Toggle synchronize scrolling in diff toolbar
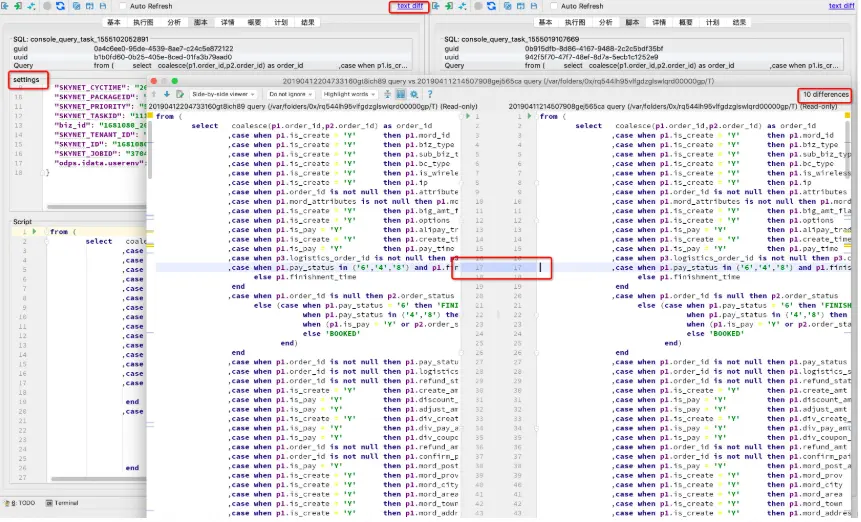The width and height of the screenshot is (861, 522). click(401, 94)
